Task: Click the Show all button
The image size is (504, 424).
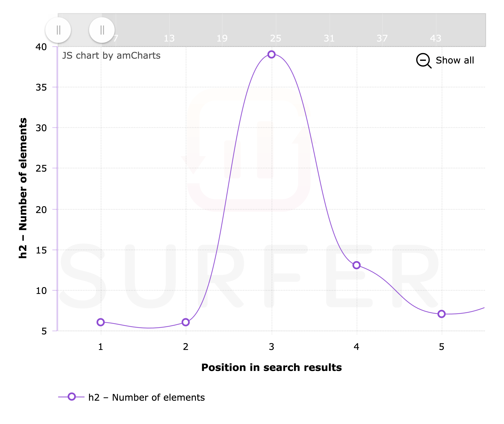Action: tap(445, 60)
